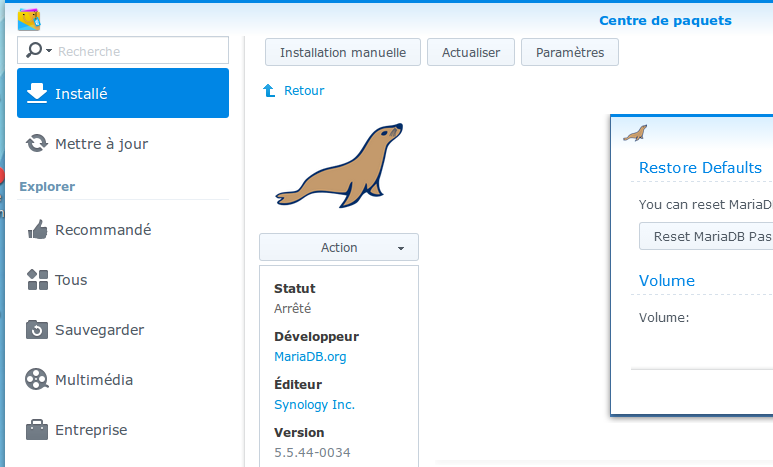This screenshot has width=773, height=467.
Task: Click the Volume section heading
Action: 667,281
